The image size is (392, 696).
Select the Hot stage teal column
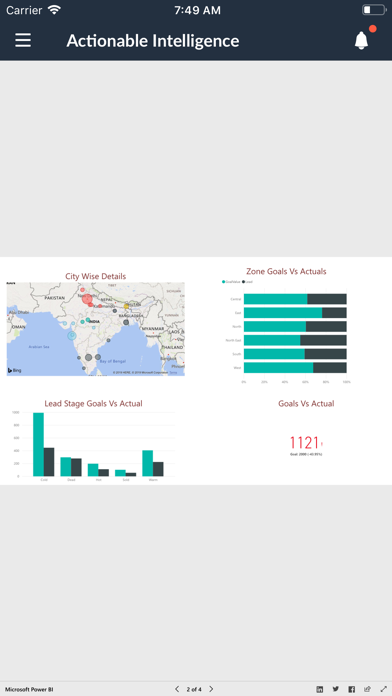(x=93, y=470)
